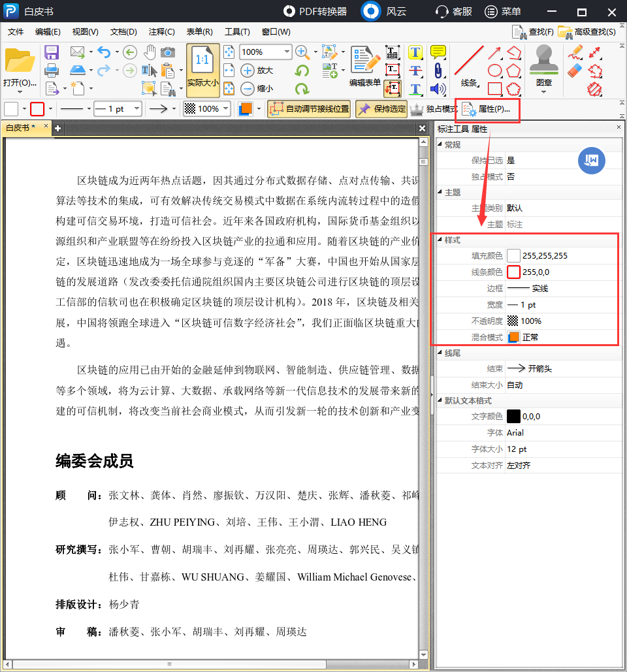Choose the eraser annotation tool
This screenshot has height=672, width=627.
tap(573, 71)
